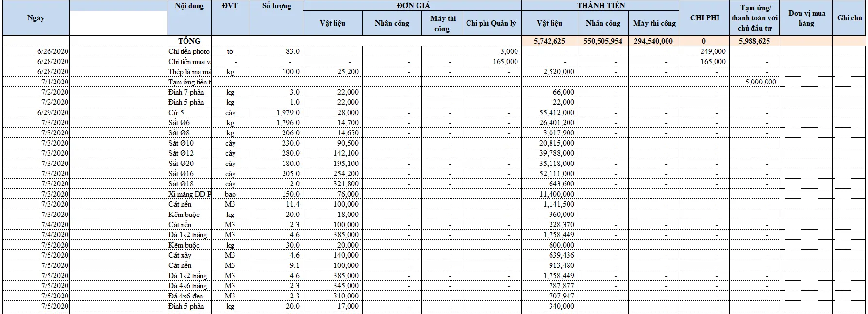The image size is (868, 314).
Task: Click the Sắt Ø6 item cell
Action: 189,123
